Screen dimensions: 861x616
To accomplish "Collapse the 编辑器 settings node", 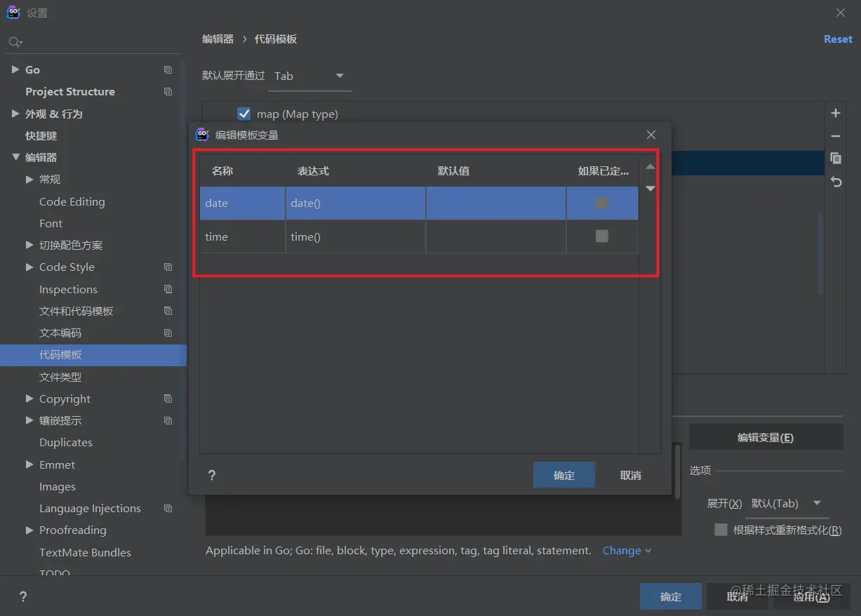I will tap(15, 157).
